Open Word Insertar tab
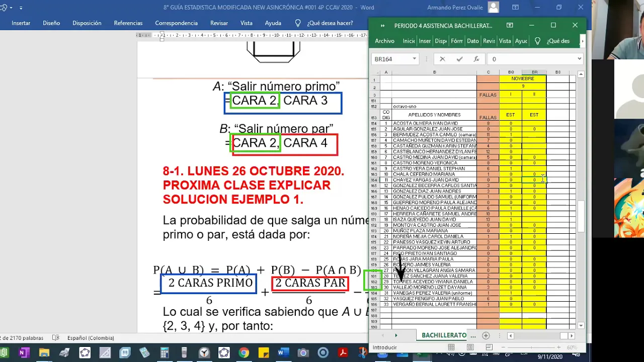Viewport: 644px width, 362px height. [21, 23]
